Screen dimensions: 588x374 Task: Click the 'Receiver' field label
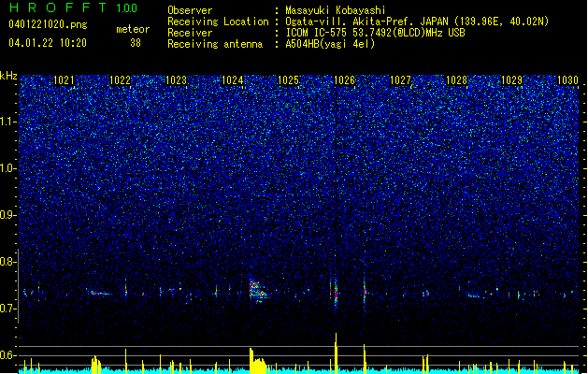[x=190, y=33]
